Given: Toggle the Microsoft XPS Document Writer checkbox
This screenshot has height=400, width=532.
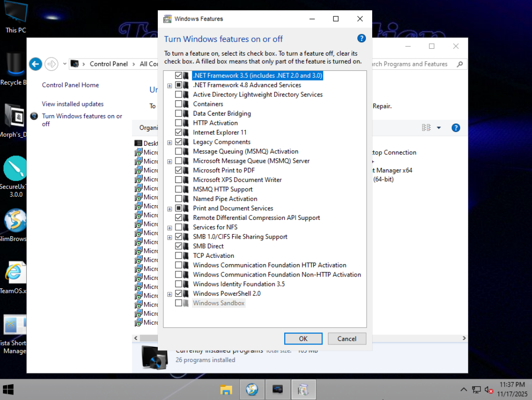Looking at the screenshot, I should pos(178,180).
